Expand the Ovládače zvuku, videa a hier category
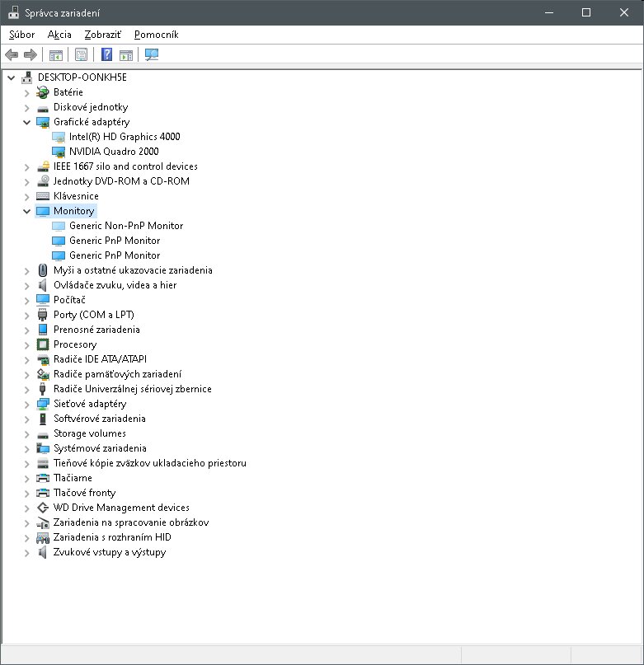Viewport: 644px width, 665px height. pyautogui.click(x=26, y=286)
